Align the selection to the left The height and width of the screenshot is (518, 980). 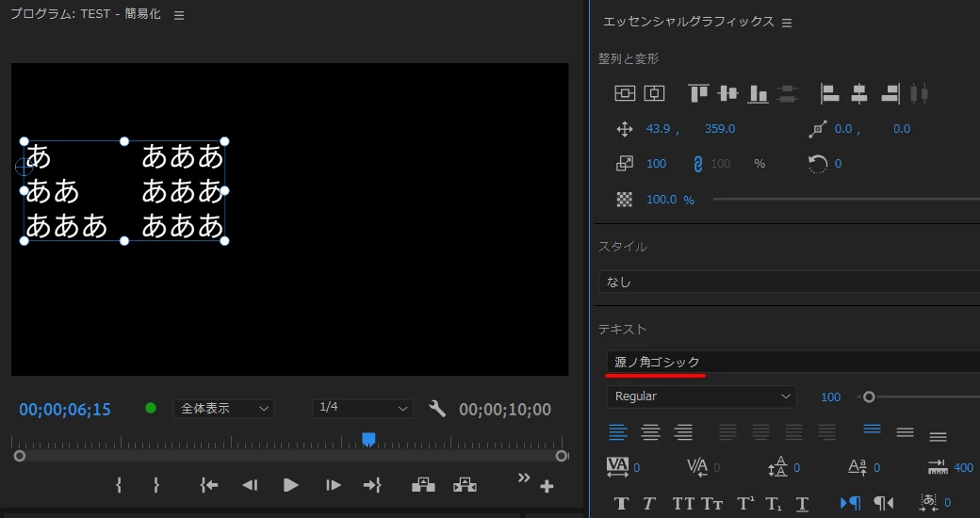(829, 94)
